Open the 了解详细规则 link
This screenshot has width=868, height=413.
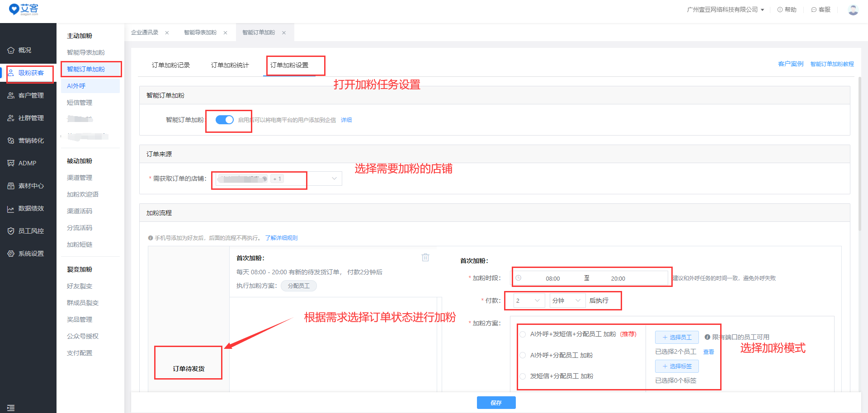pyautogui.click(x=281, y=238)
